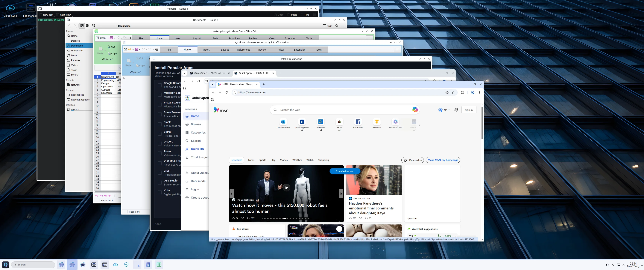644x270 pixels.
Task: Tick the Visual Studio Code checkbox in installer
Action: coord(160,105)
